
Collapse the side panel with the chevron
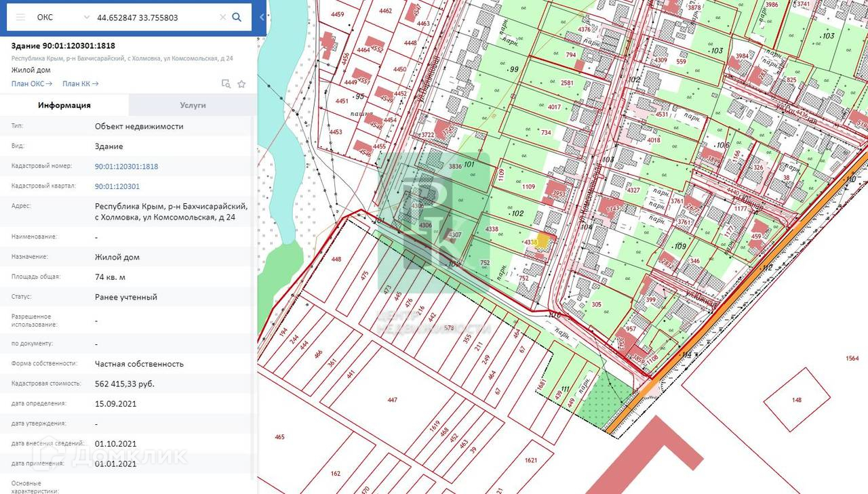[262, 18]
